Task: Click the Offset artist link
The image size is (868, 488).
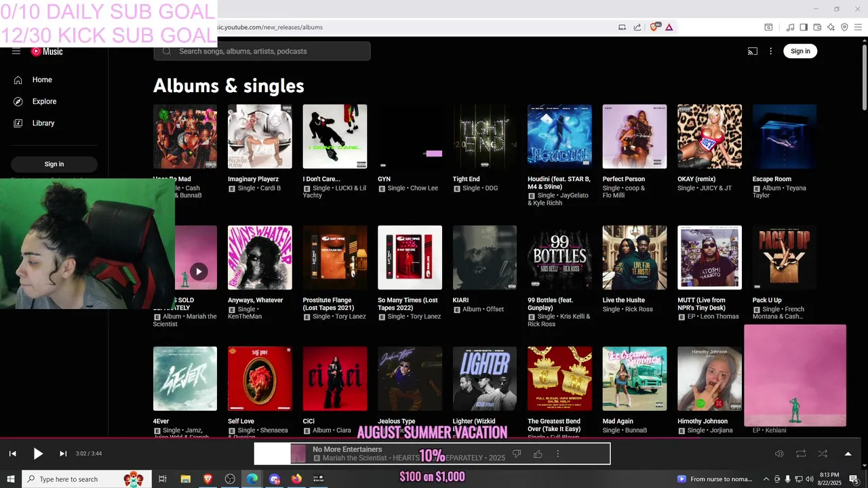Action: (x=495, y=309)
